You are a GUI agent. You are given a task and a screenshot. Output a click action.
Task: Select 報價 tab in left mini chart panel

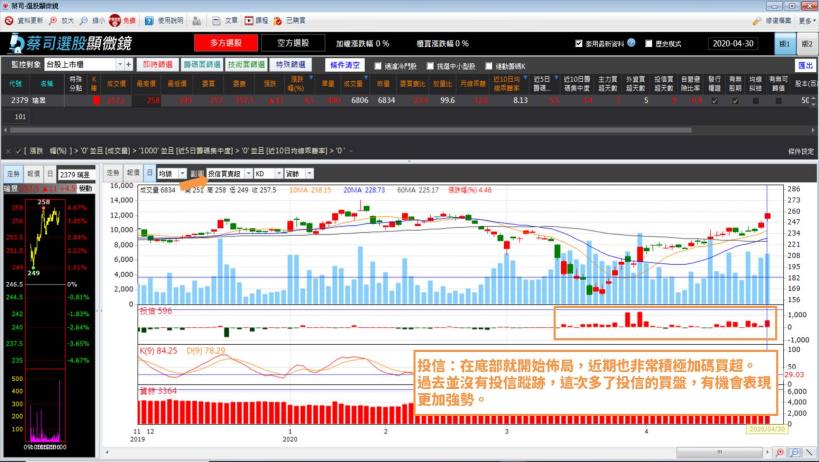33,174
